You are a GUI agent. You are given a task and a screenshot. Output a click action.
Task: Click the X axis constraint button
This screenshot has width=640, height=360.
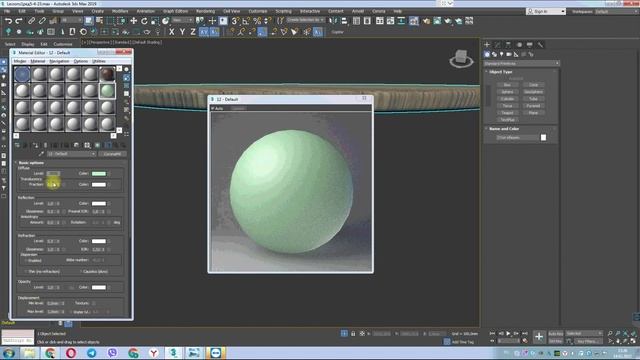[x=171, y=32]
